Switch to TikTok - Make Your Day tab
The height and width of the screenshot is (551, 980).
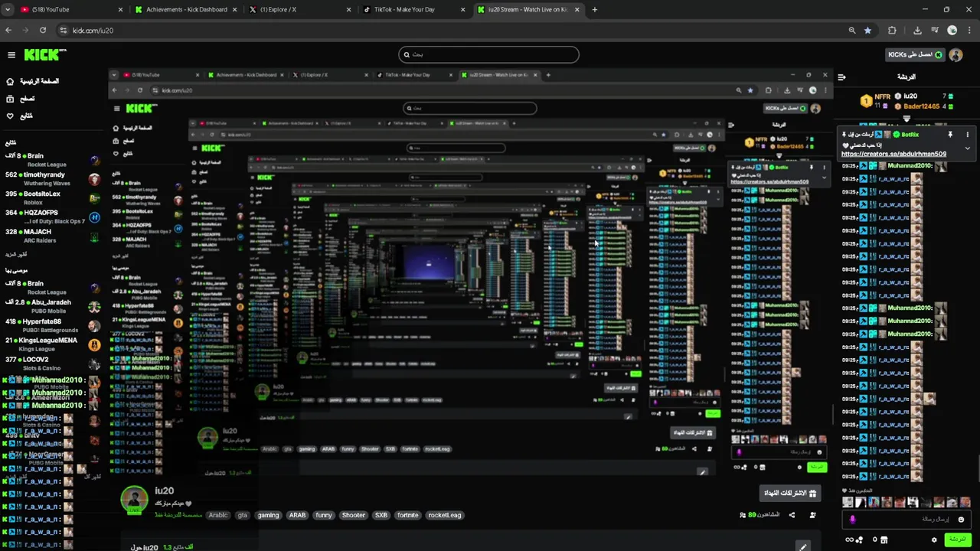point(414,9)
